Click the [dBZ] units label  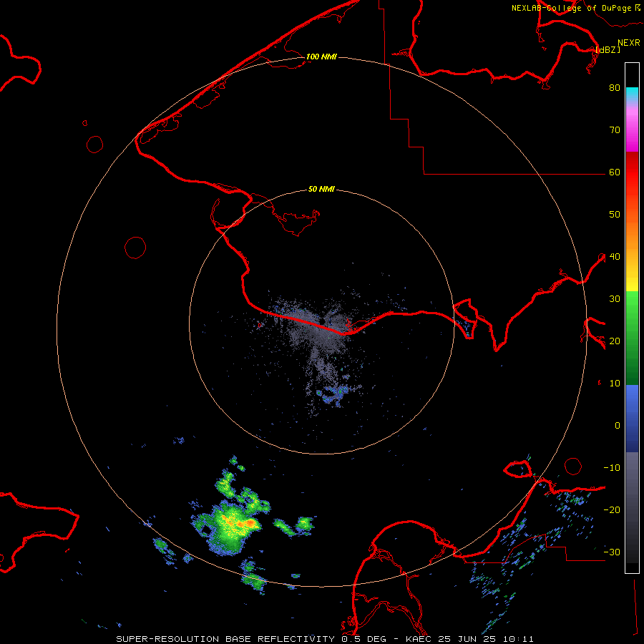click(608, 49)
